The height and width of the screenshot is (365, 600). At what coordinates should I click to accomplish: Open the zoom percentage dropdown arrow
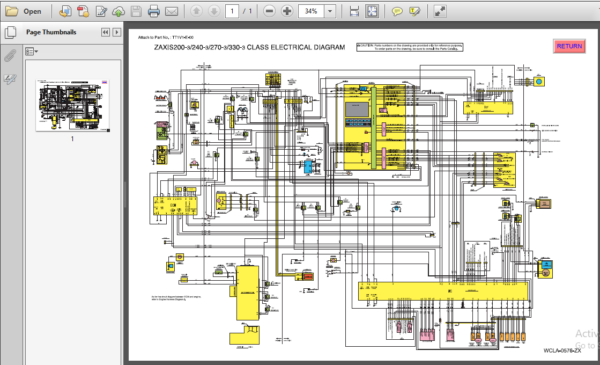330,11
